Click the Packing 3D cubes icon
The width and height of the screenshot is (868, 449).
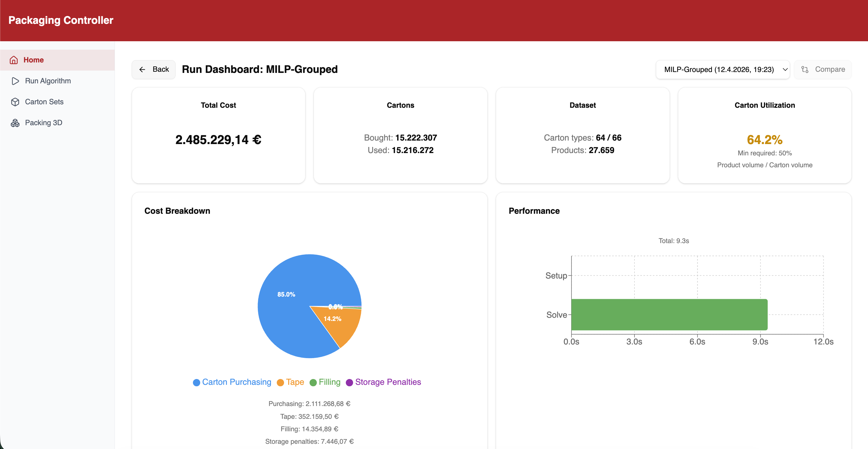point(15,123)
